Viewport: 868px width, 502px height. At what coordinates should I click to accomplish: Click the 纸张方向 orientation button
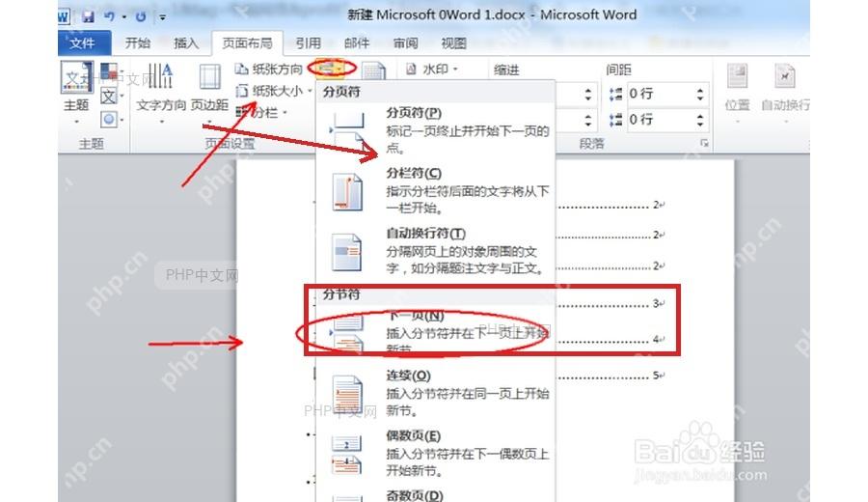269,69
